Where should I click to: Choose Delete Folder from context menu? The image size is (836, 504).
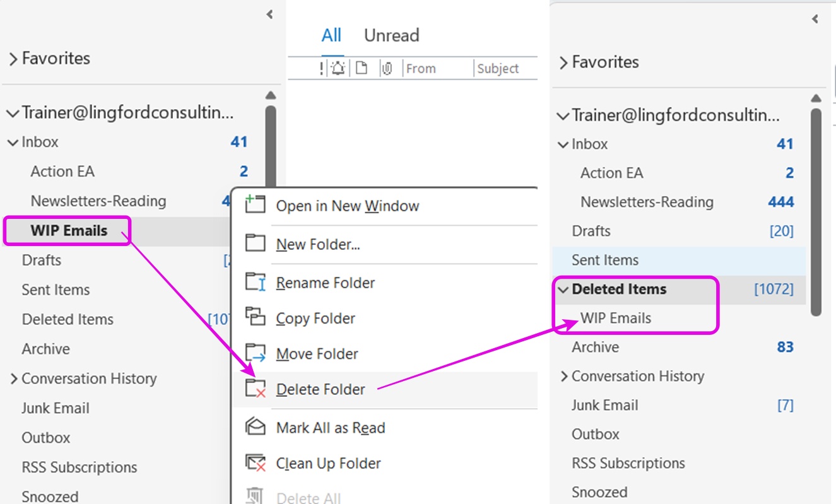(x=321, y=389)
